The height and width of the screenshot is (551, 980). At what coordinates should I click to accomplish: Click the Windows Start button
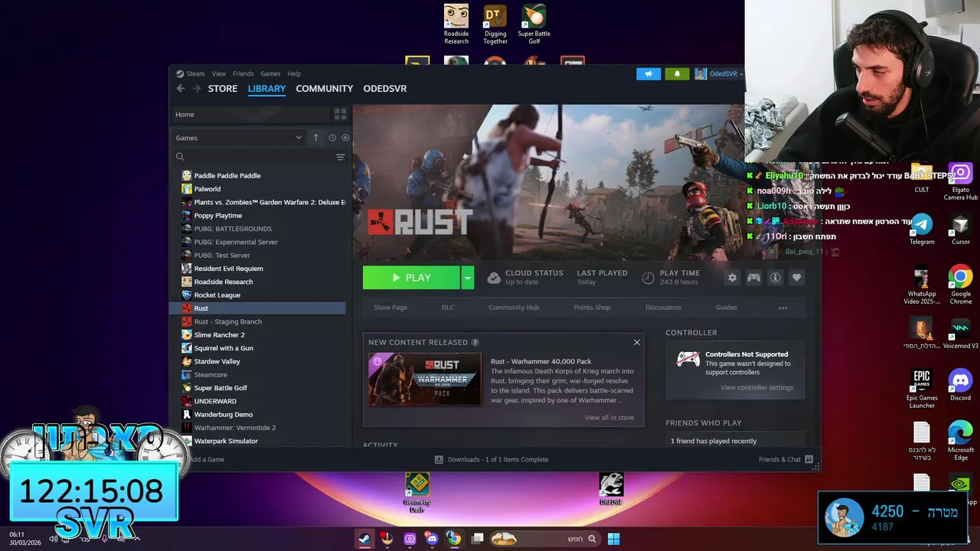pos(613,539)
